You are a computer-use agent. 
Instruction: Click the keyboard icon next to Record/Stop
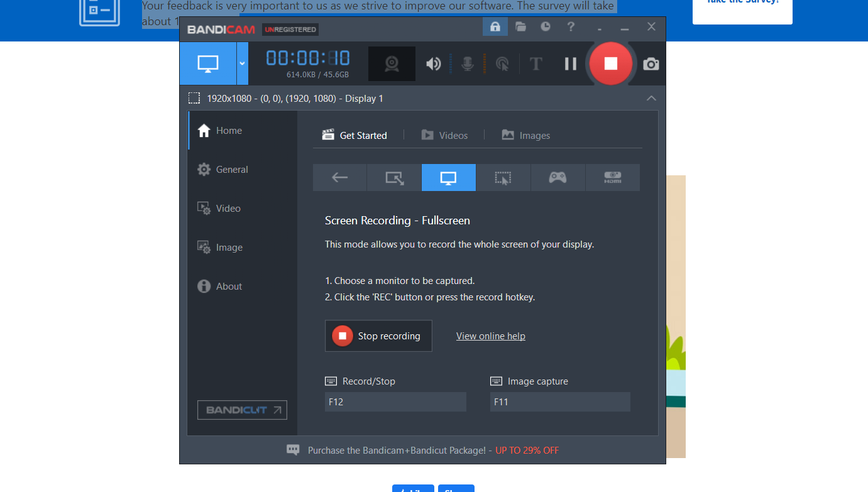[x=331, y=381]
